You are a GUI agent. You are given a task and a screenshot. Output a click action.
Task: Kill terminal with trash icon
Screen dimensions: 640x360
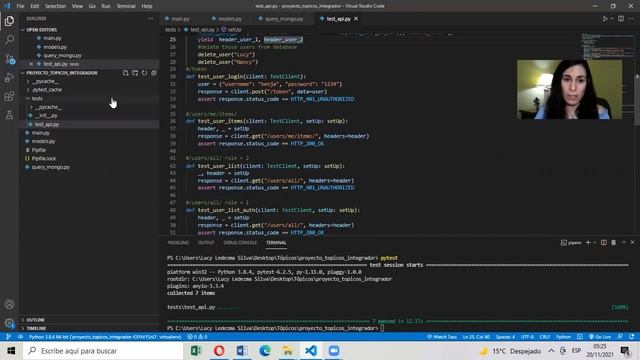tap(613, 242)
